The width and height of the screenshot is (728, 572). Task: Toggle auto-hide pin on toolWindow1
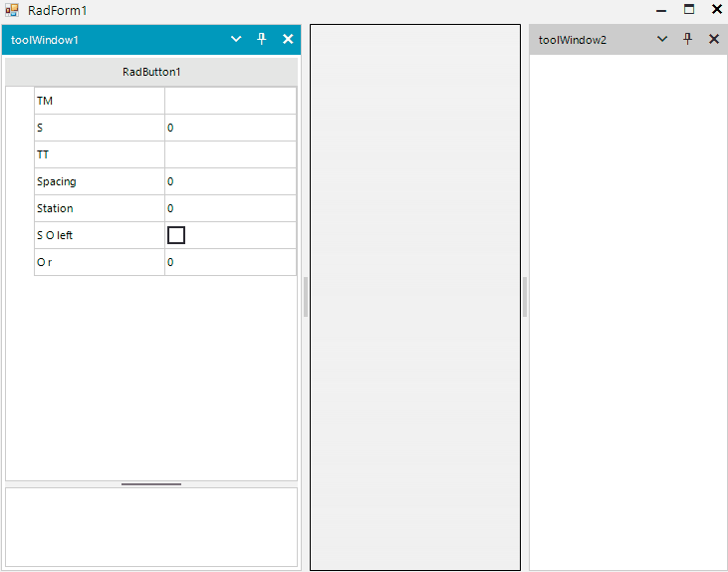point(262,39)
